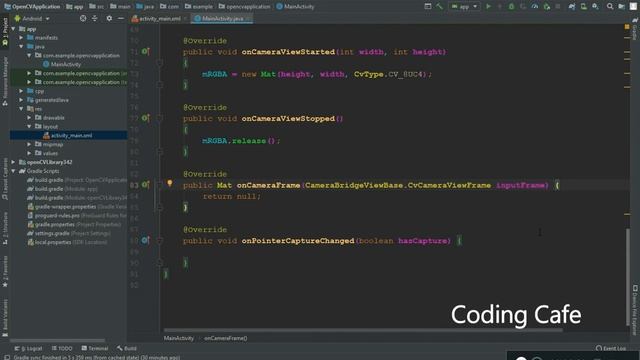Select the MainActivity.java editor tab
The width and height of the screenshot is (640, 360).
coord(222,18)
